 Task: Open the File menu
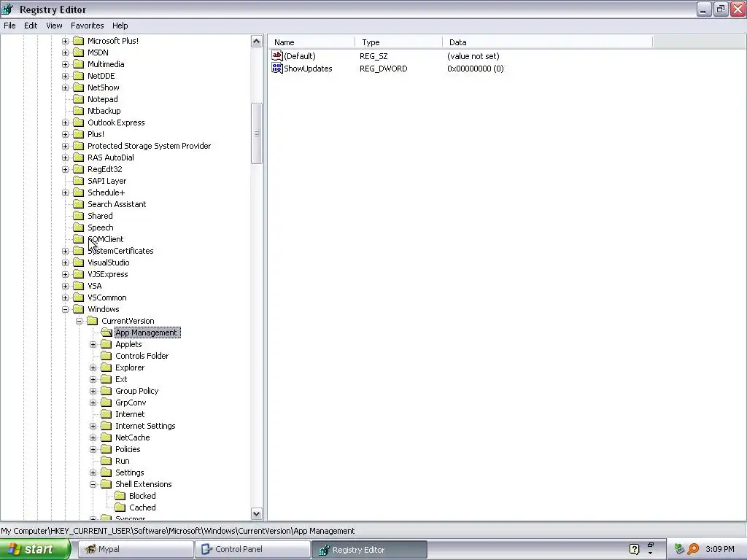(x=9, y=26)
